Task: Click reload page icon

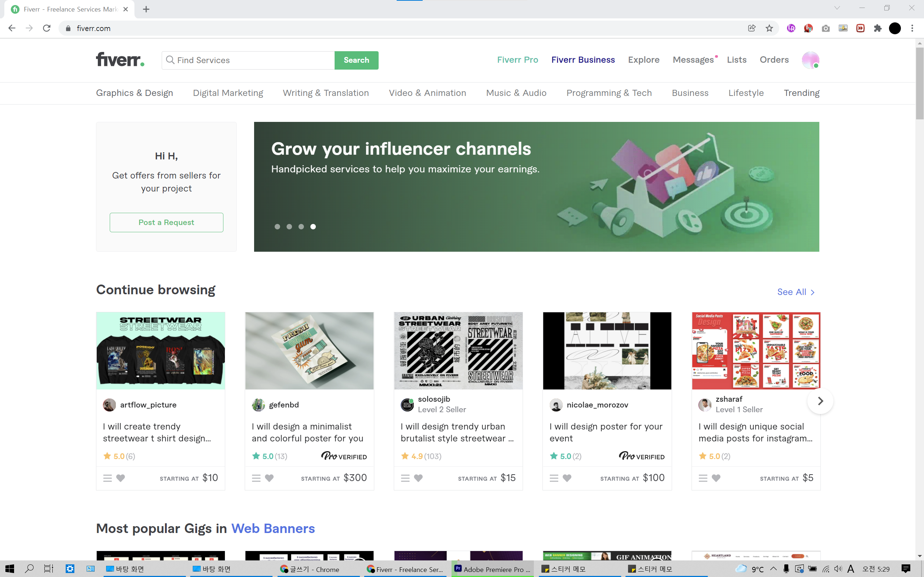Action: 47,28
